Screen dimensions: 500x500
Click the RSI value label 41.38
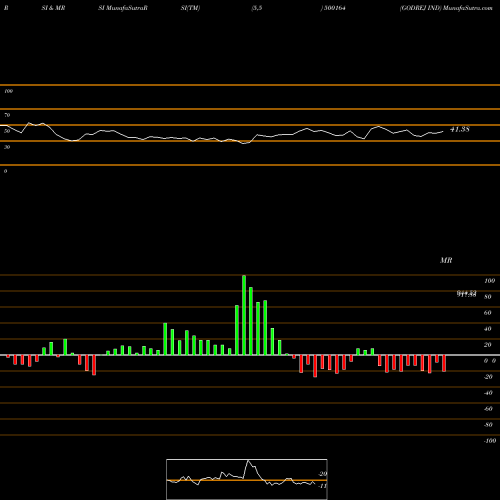[x=460, y=129]
